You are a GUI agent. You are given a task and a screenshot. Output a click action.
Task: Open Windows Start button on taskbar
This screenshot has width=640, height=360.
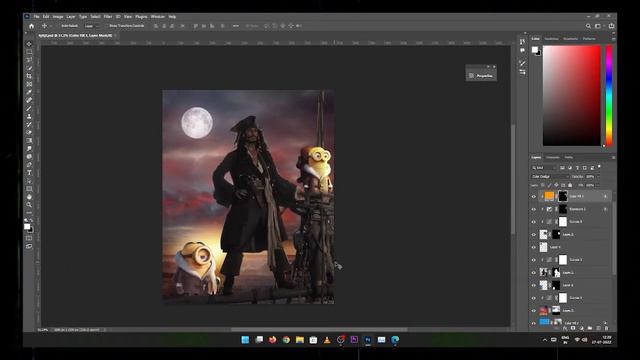[245, 340]
